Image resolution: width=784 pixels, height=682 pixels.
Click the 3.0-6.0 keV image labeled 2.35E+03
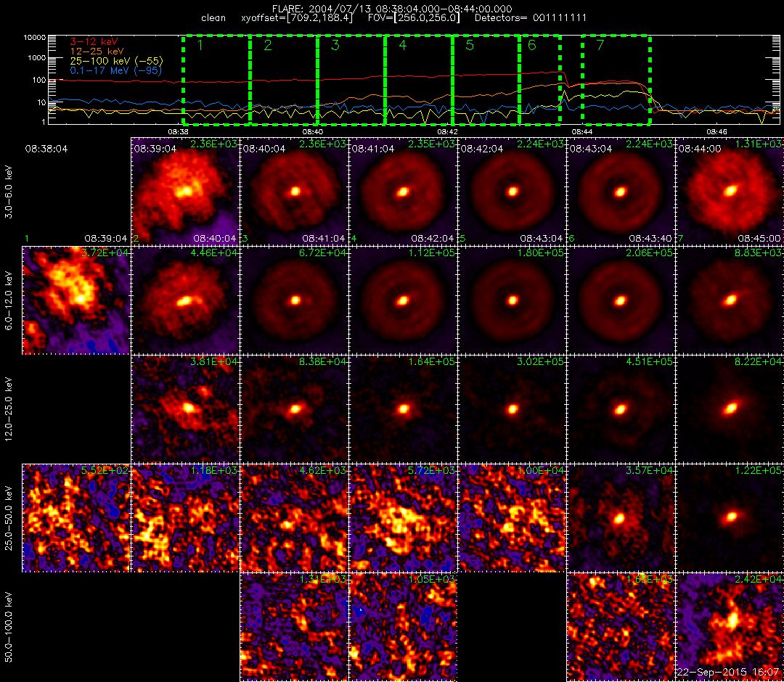coord(403,192)
